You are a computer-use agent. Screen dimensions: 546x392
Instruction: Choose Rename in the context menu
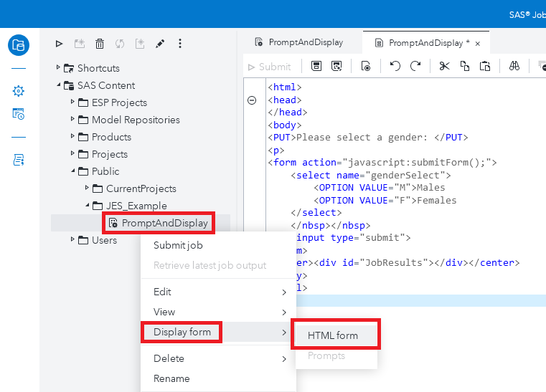tap(171, 378)
